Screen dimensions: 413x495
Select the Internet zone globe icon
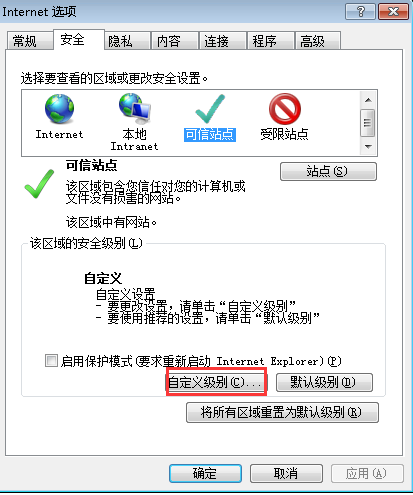click(59, 109)
